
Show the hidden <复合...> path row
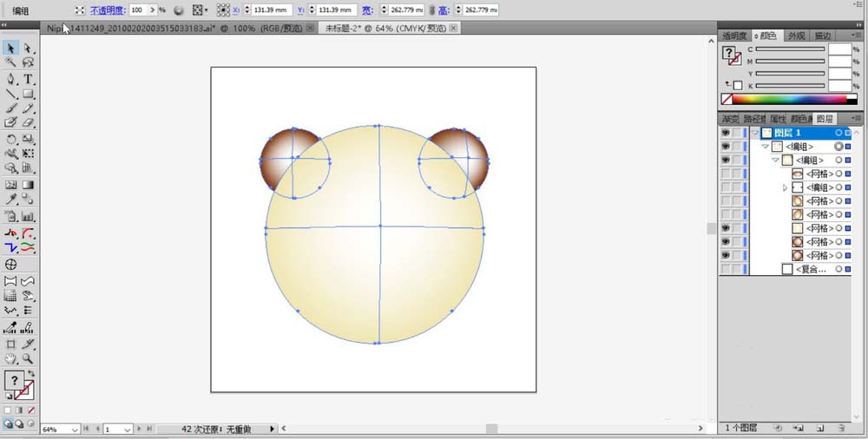pyautogui.click(x=725, y=269)
